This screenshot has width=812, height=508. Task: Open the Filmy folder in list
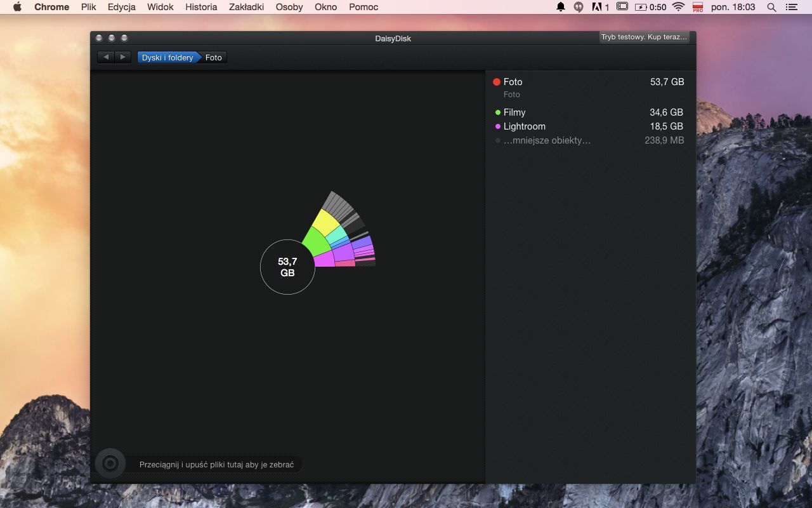coord(589,112)
